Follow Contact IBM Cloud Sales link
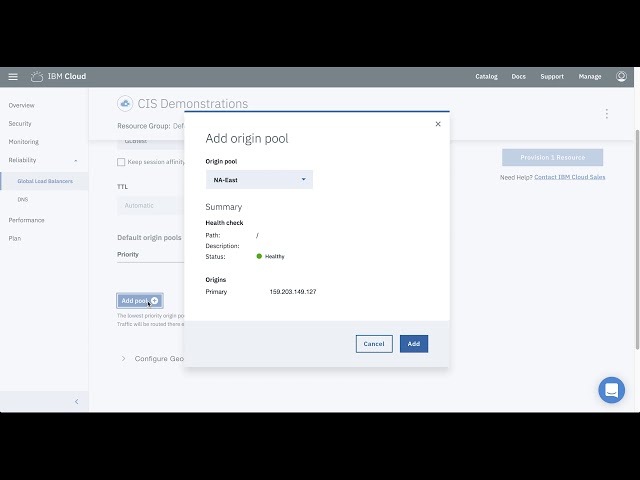Viewport: 640px width, 480px height. [570, 177]
